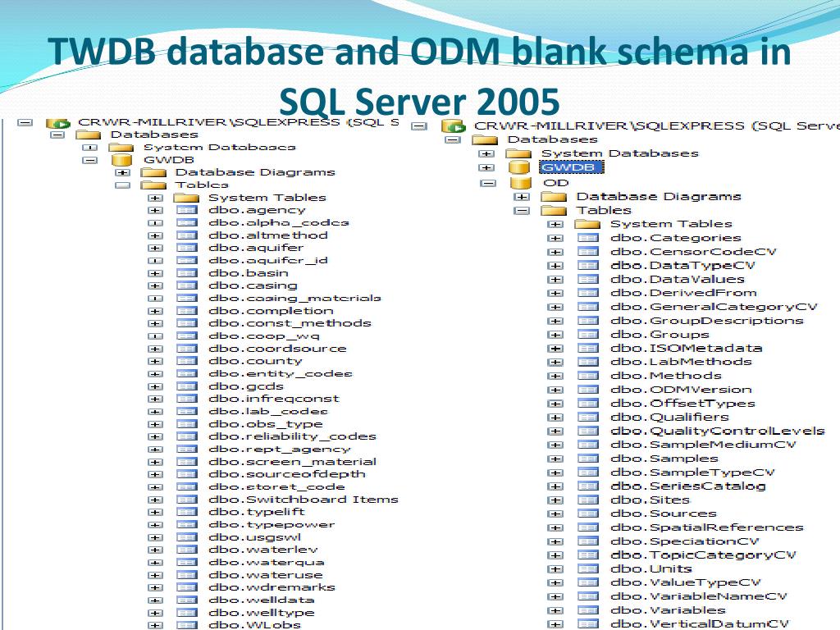
Task: Select the dbo.infreqconst table
Action: 274,399
